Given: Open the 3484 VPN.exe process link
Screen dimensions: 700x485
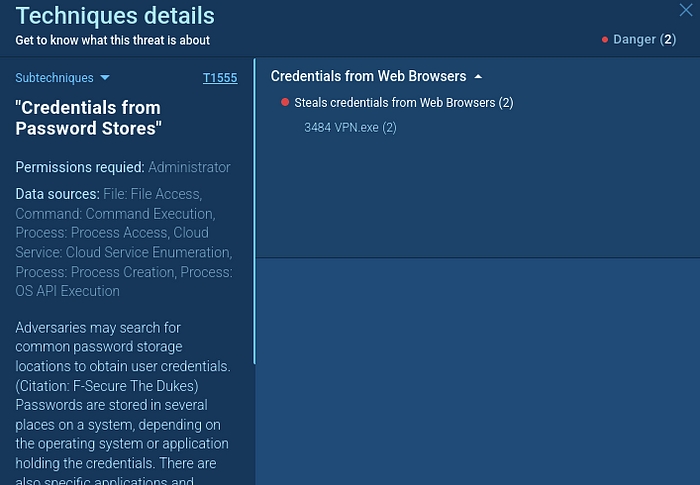Looking at the screenshot, I should [x=350, y=128].
